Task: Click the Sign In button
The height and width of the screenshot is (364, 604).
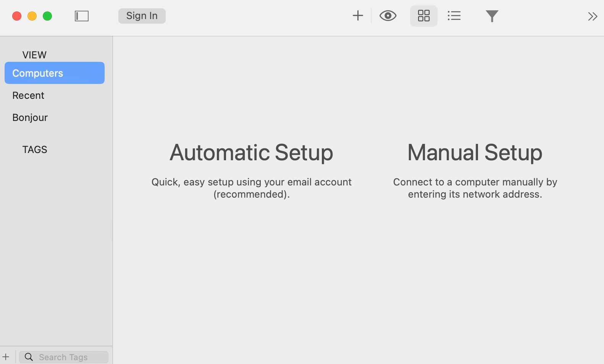Action: point(142,16)
